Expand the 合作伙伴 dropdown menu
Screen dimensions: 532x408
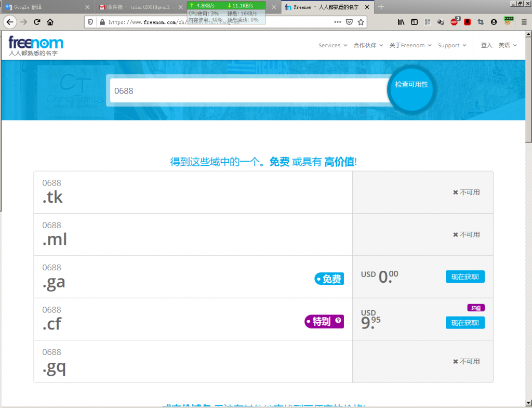[x=368, y=45]
